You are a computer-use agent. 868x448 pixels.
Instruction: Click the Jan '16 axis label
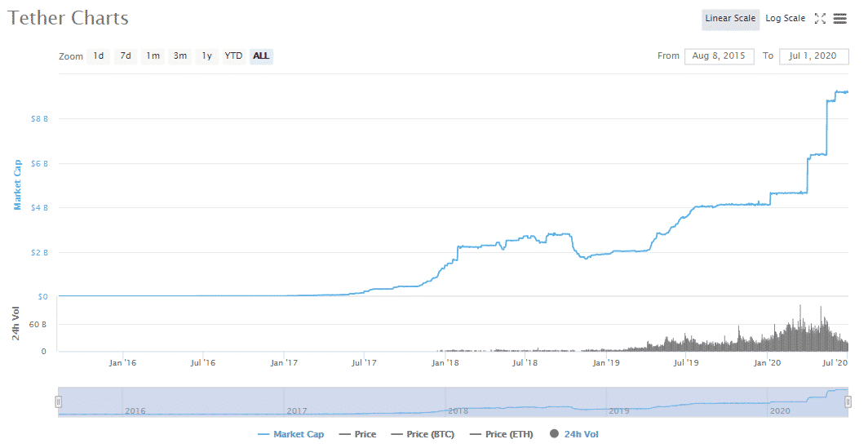click(x=122, y=362)
